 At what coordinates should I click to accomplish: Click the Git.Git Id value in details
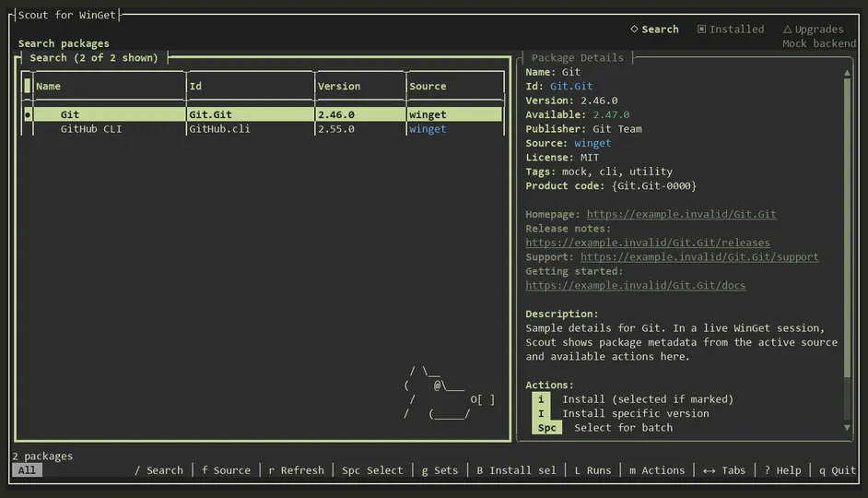570,87
